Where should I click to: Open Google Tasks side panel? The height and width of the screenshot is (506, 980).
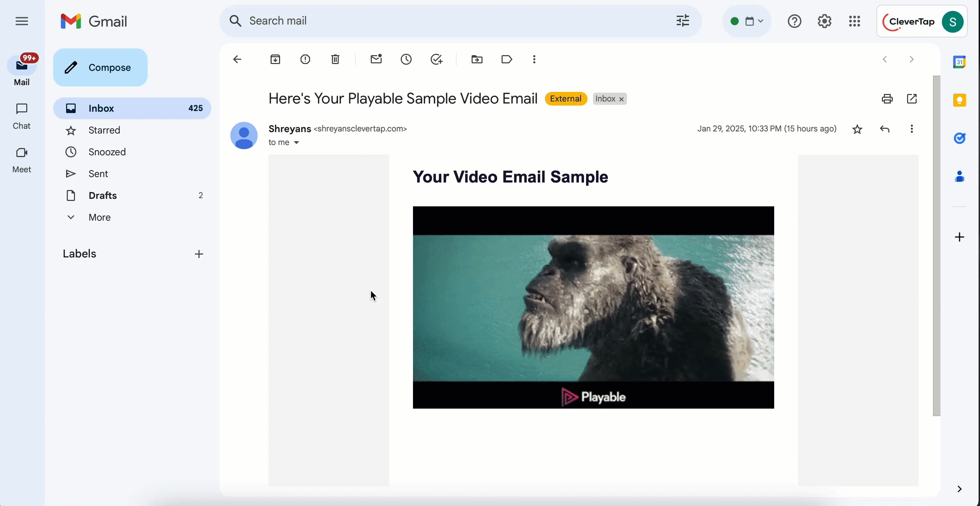959,138
